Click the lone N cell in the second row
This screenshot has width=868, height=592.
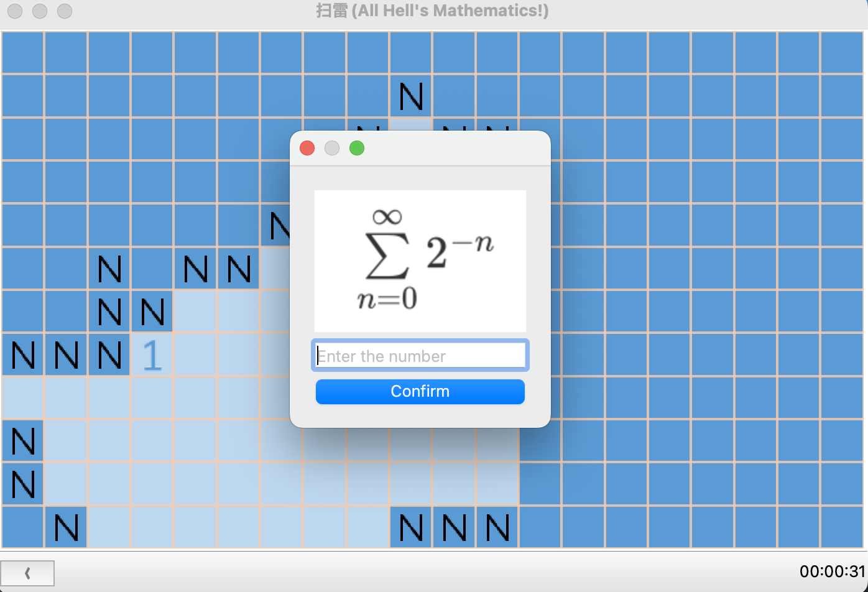pyautogui.click(x=411, y=96)
